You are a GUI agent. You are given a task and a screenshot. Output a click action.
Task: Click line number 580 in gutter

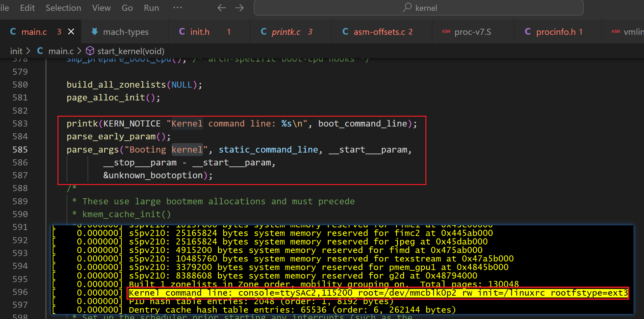(20, 85)
